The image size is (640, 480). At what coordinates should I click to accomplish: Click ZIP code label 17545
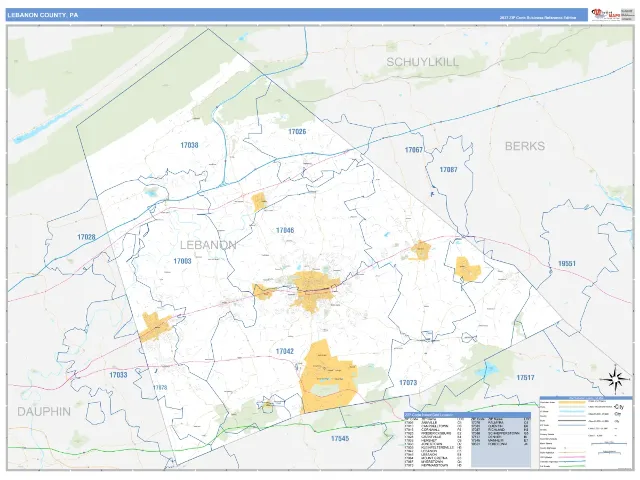click(x=340, y=438)
